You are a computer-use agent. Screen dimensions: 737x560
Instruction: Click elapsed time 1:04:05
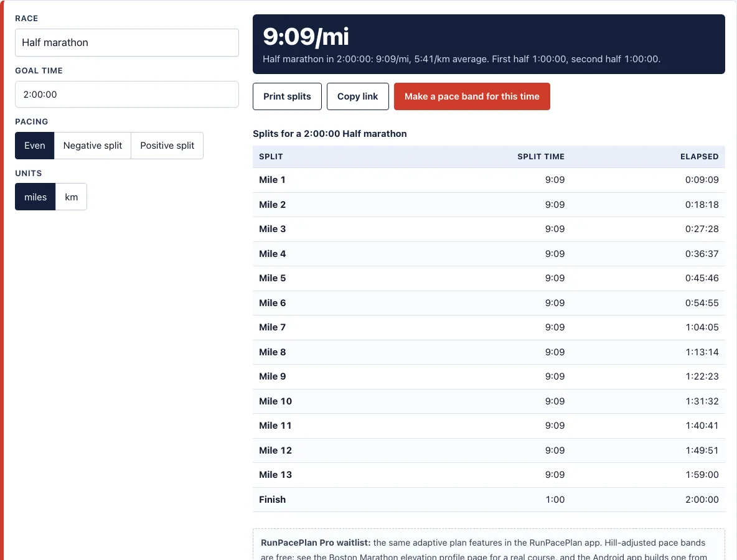click(702, 327)
